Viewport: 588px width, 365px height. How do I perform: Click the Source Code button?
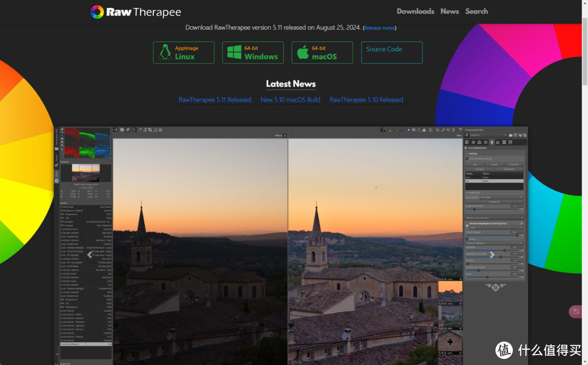[x=391, y=53]
